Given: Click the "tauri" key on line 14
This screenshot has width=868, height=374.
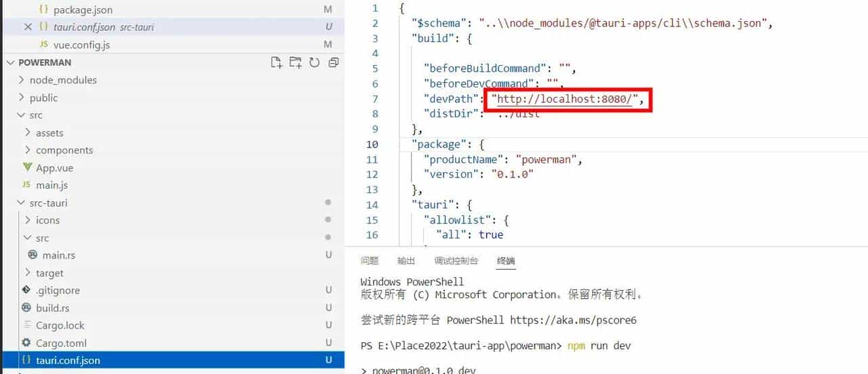Looking at the screenshot, I should coord(433,205).
